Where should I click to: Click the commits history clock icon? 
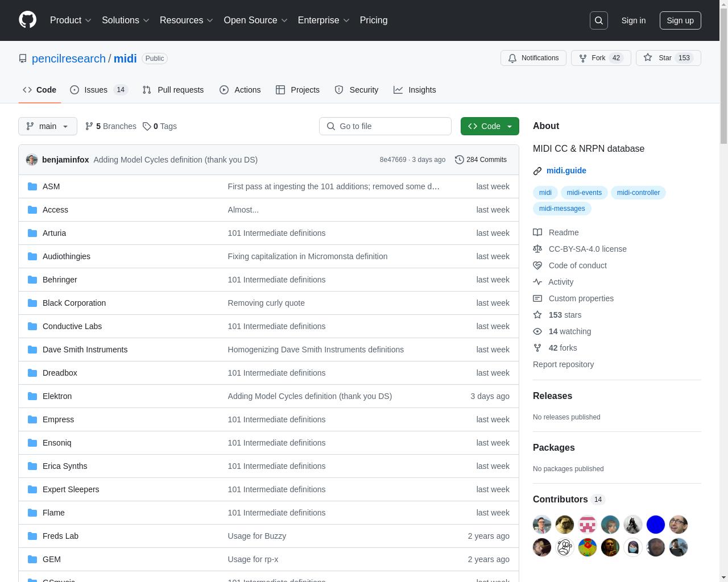(x=460, y=160)
